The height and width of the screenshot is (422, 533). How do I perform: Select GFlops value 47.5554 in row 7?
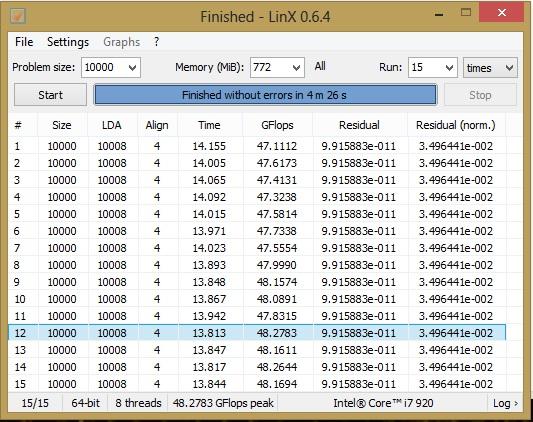(x=277, y=248)
